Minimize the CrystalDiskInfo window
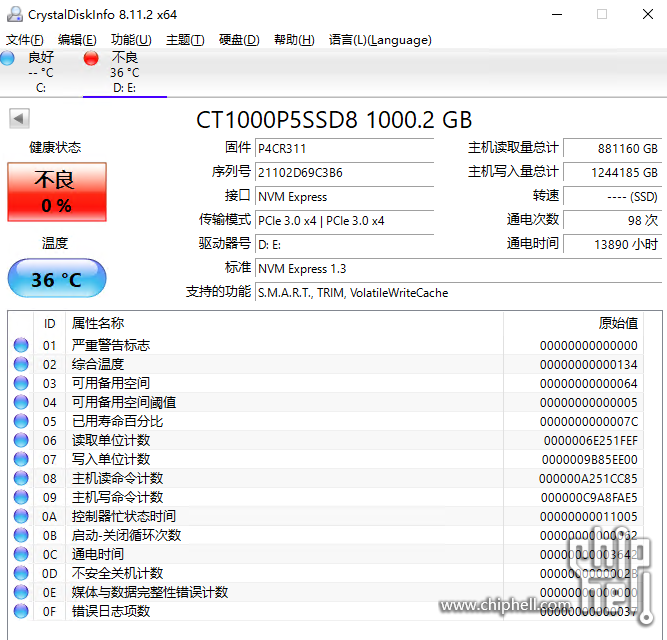 (x=557, y=14)
